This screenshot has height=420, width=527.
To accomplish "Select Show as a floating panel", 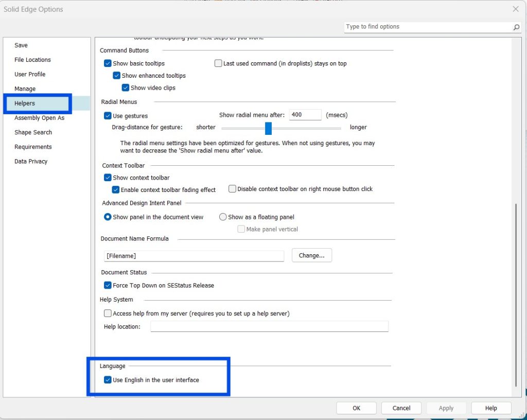I will 223,217.
